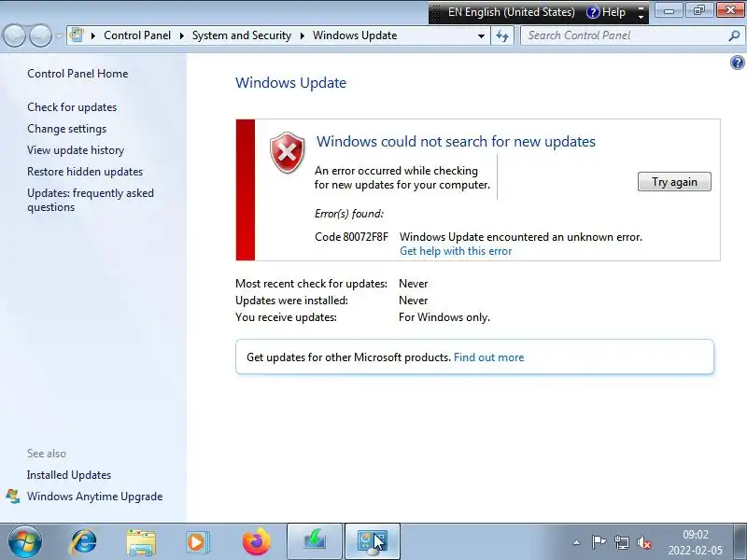Click the search magnifier icon
This screenshot has width=747, height=560.
click(x=734, y=35)
